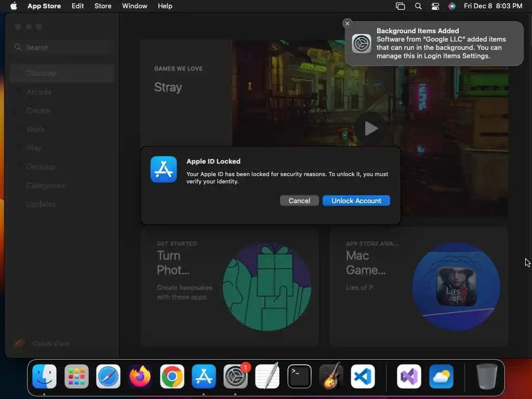Open Launchpad from the Dock
The height and width of the screenshot is (399, 532).
pos(76,376)
